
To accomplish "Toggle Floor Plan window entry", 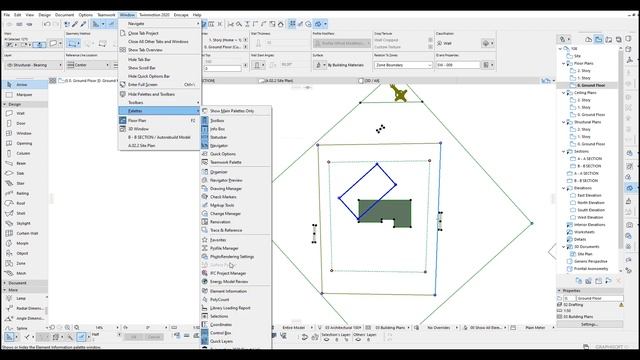I will [x=159, y=121].
